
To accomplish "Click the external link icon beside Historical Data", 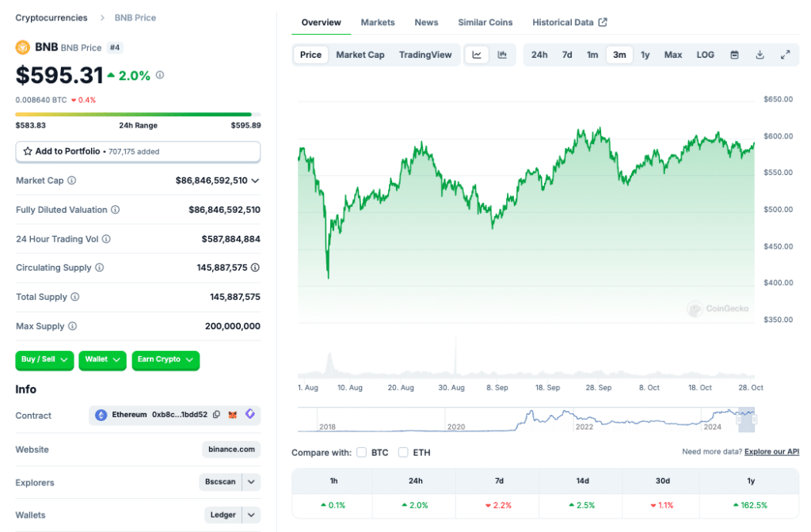I will pos(603,22).
